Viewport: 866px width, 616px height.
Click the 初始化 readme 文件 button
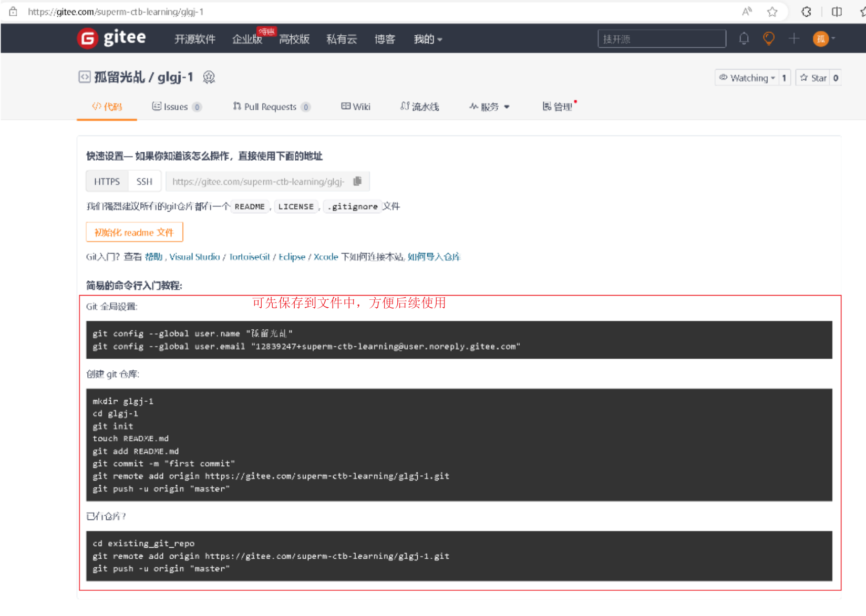pyautogui.click(x=134, y=232)
